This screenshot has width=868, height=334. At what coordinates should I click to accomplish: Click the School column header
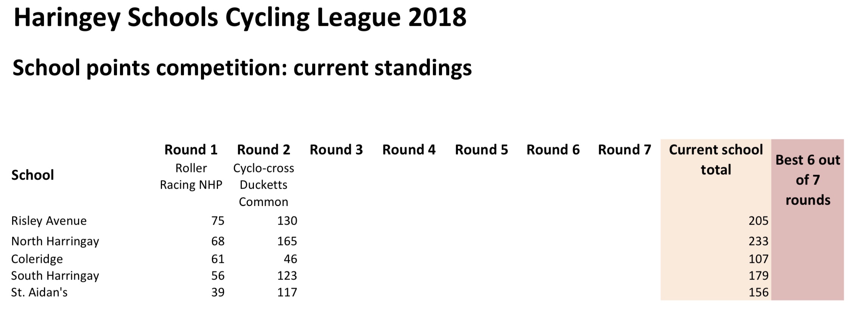(33, 175)
